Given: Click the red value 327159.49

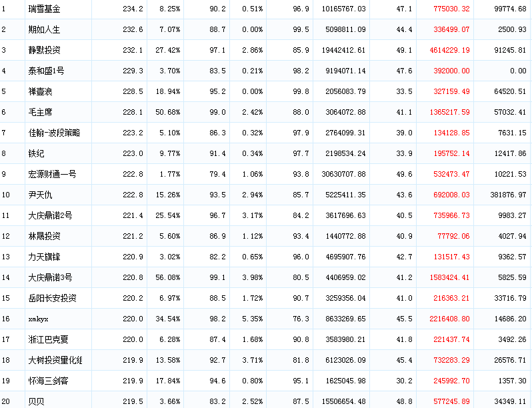Looking at the screenshot, I should click(x=451, y=91).
